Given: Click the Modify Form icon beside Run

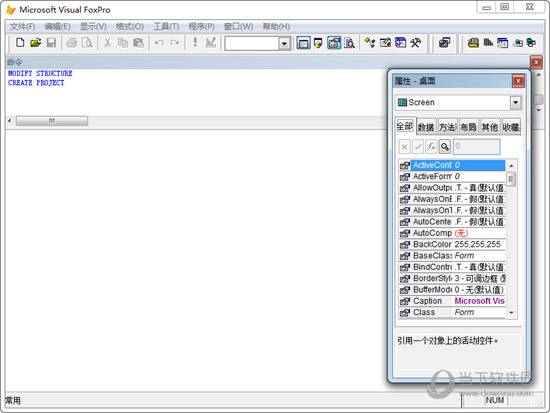Looking at the screenshot, I should coord(210,43).
